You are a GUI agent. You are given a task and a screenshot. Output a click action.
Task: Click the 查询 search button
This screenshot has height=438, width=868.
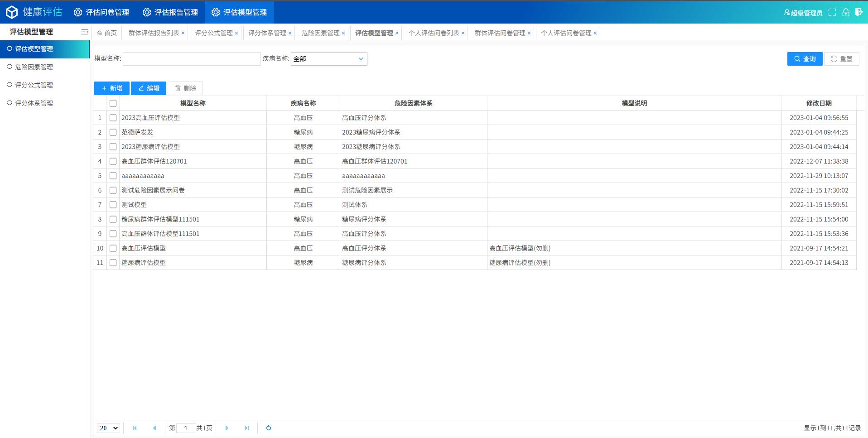[805, 59]
